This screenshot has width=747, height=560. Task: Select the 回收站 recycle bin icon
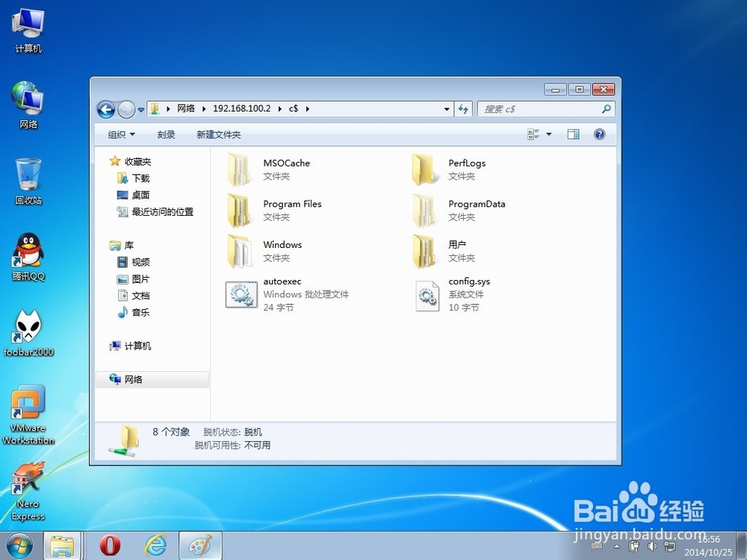click(28, 181)
